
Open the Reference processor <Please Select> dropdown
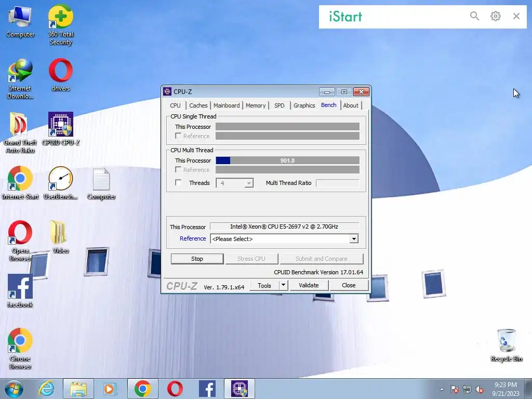(x=284, y=239)
